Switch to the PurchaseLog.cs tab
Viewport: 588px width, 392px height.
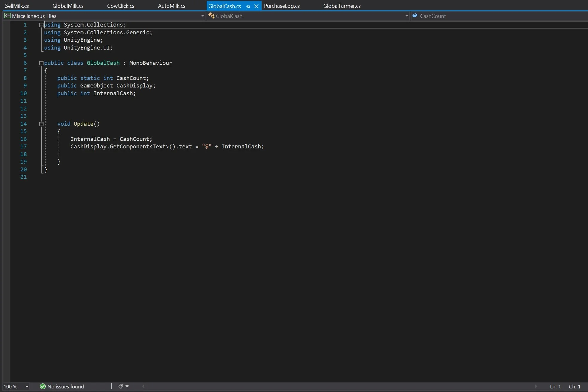282,6
